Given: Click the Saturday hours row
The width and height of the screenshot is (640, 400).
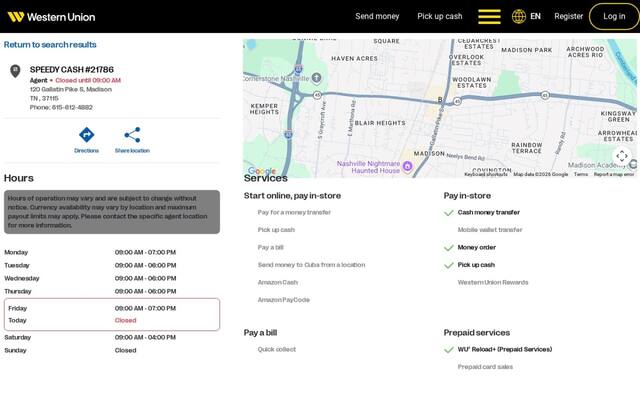Looking at the screenshot, I should click(x=112, y=337).
